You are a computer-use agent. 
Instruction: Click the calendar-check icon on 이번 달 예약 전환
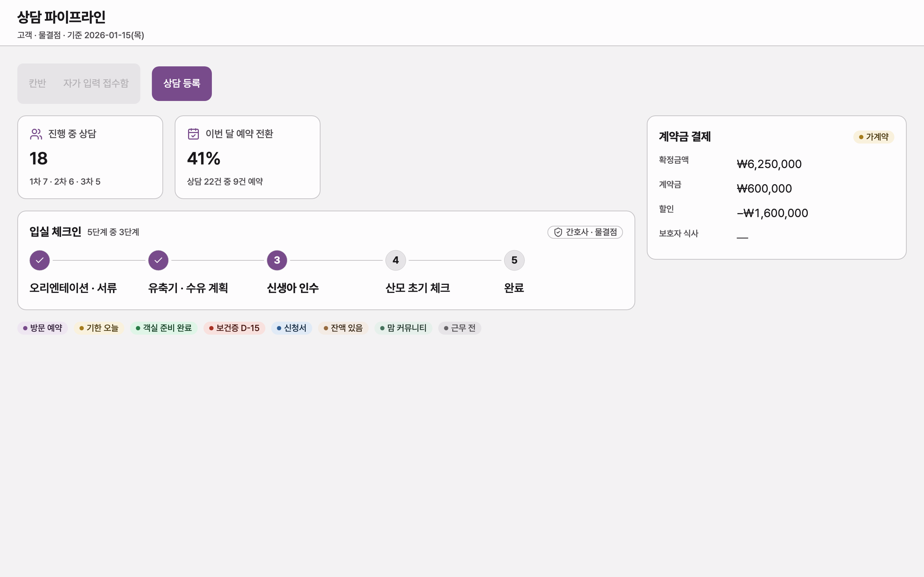click(x=193, y=134)
